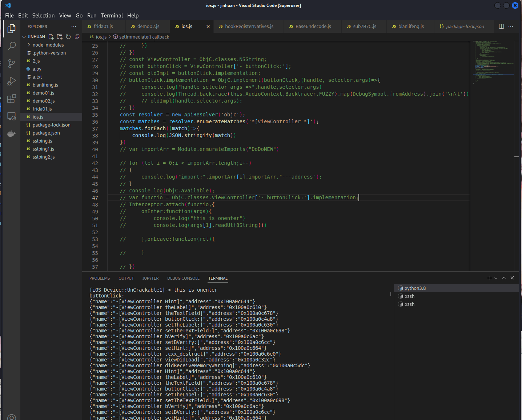Open the Source Control view

(x=12, y=64)
